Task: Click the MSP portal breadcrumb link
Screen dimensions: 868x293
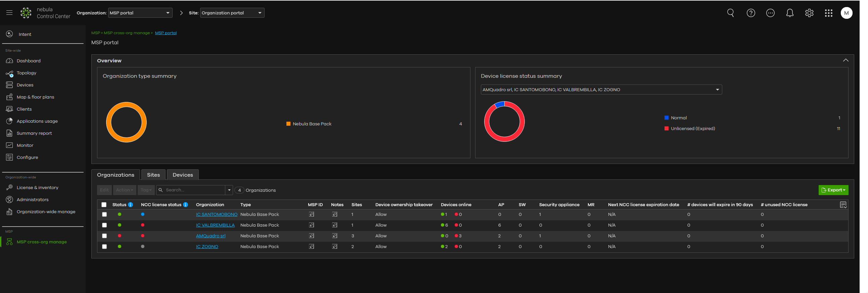Action: [x=166, y=33]
